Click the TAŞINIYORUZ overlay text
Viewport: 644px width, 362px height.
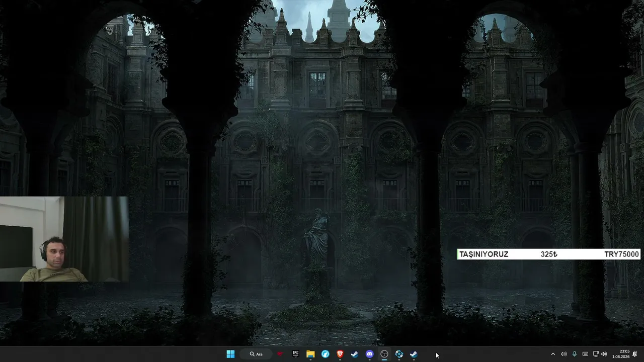click(x=484, y=254)
